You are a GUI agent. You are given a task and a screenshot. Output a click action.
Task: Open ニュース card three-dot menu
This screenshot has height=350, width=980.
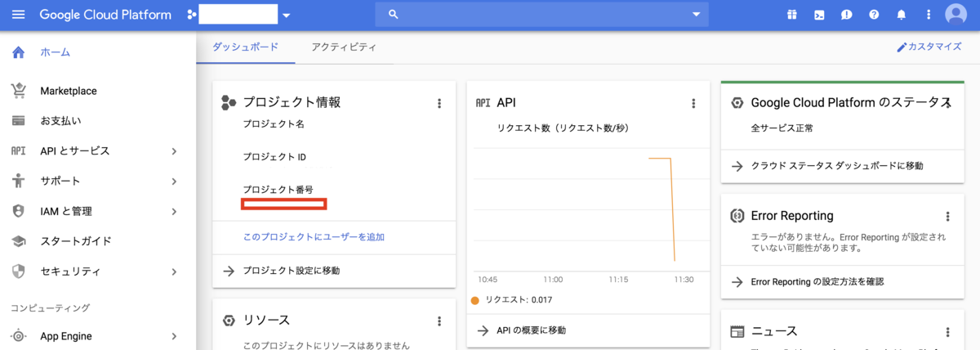coord(948,332)
